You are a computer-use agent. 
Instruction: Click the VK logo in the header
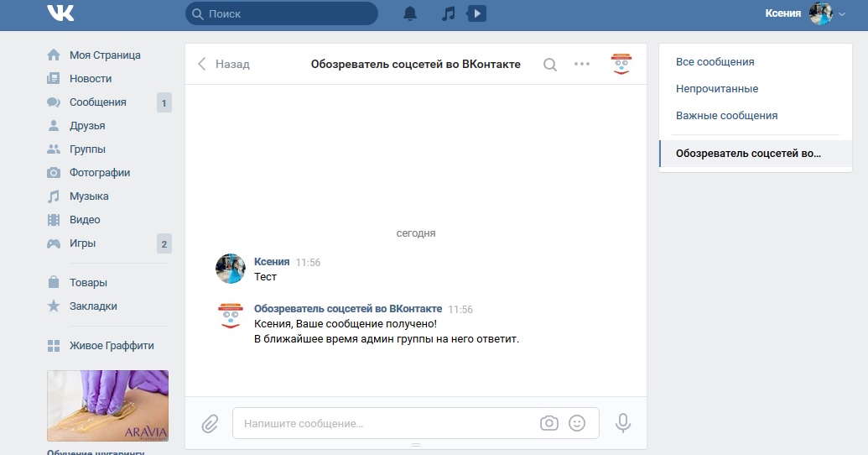[x=60, y=13]
